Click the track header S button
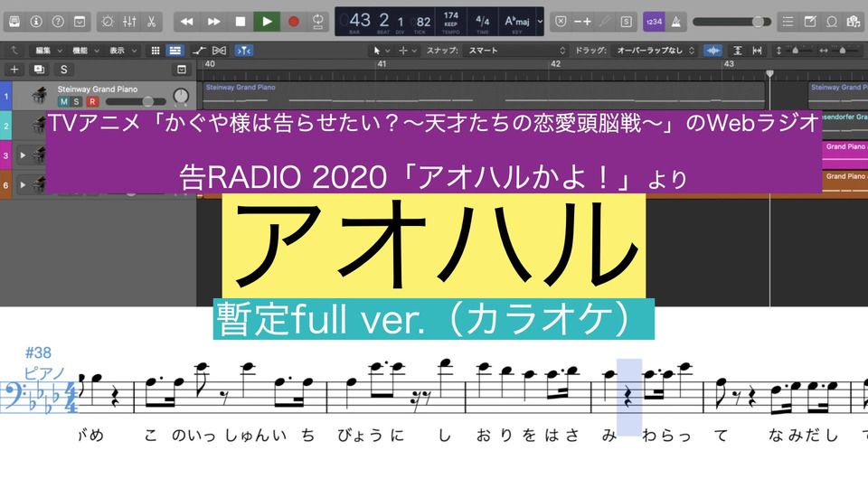The height and width of the screenshot is (488, 868). coord(63,70)
